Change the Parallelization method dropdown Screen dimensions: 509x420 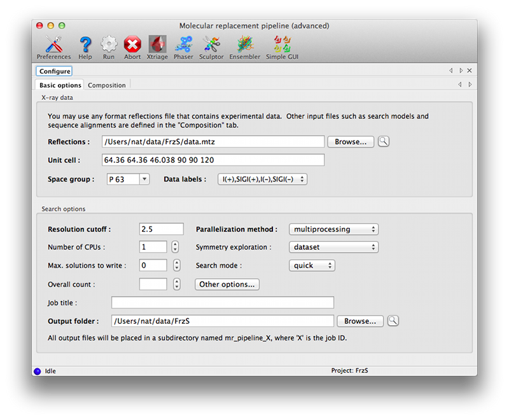pyautogui.click(x=333, y=229)
